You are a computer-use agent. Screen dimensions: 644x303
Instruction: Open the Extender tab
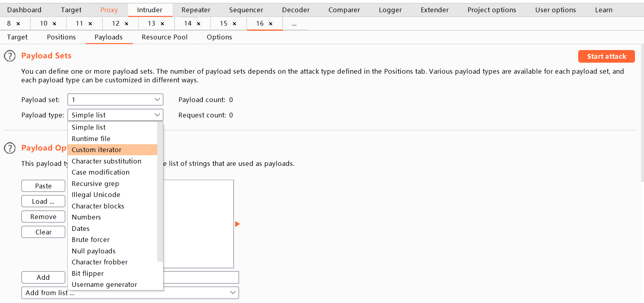coord(434,10)
